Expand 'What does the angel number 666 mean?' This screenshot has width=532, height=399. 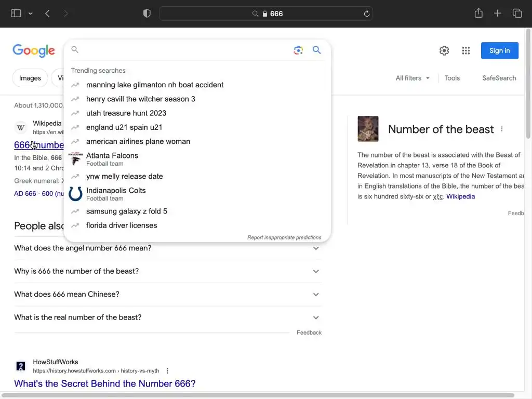[168, 248]
